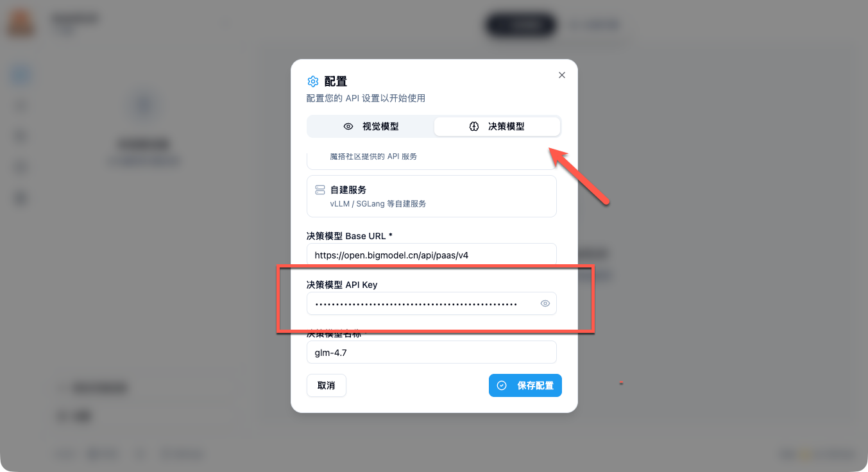The image size is (868, 472).
Task: Click the eye icon in 视觉模型 tab
Action: coord(348,126)
